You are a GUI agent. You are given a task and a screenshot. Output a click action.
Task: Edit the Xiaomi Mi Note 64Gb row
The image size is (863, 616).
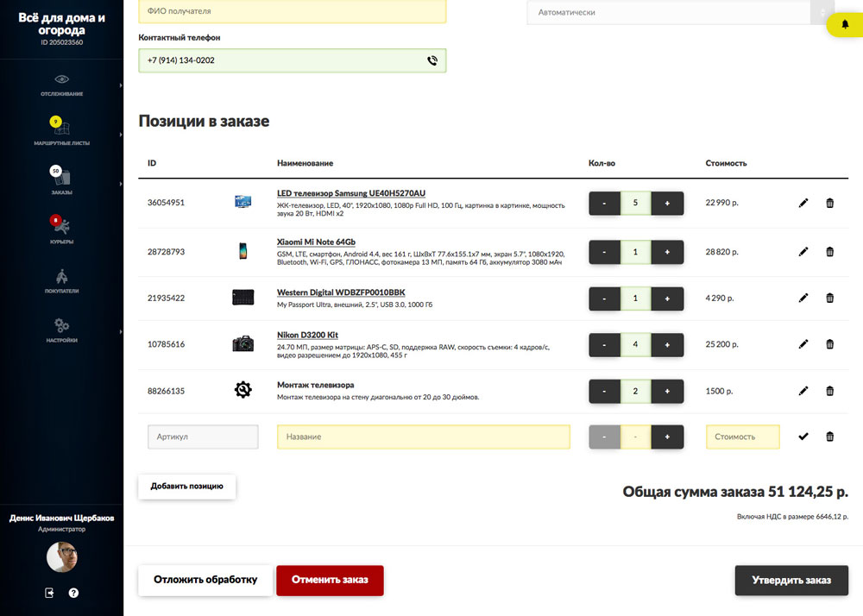pyautogui.click(x=803, y=251)
